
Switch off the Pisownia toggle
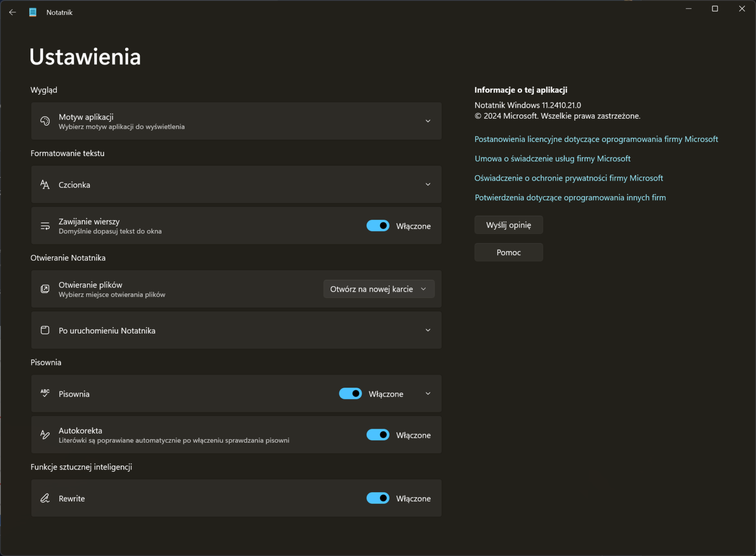[x=350, y=393]
